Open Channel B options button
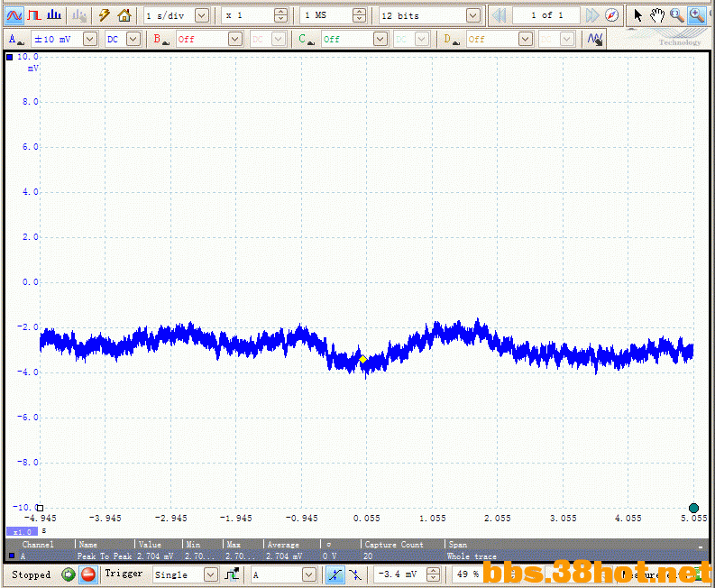This screenshot has height=588, width=715. coord(161,40)
